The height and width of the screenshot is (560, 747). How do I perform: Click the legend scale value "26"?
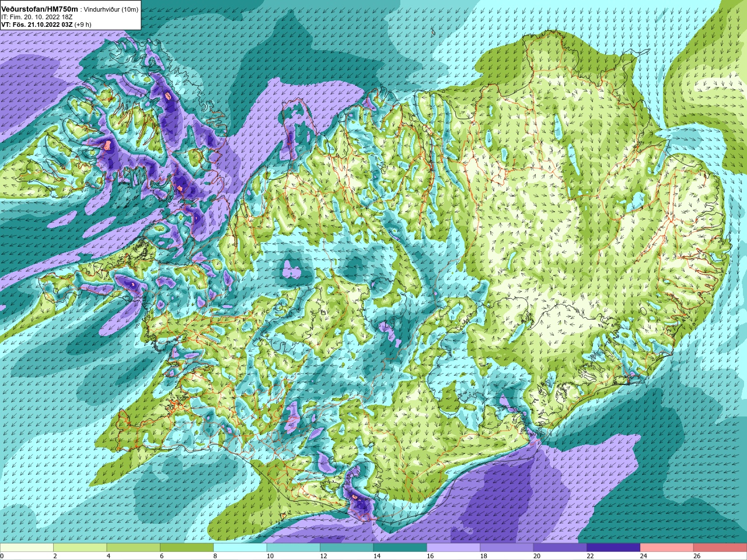(697, 556)
